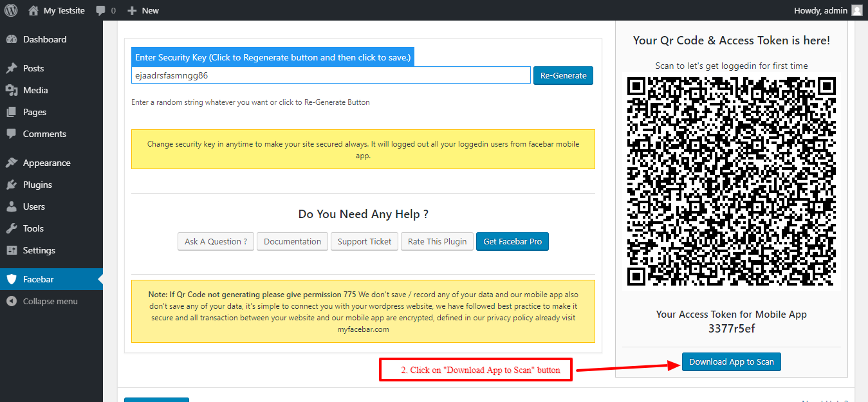Click the 'Your Access Token for Mobile App' text
The width and height of the screenshot is (868, 402).
tap(732, 315)
